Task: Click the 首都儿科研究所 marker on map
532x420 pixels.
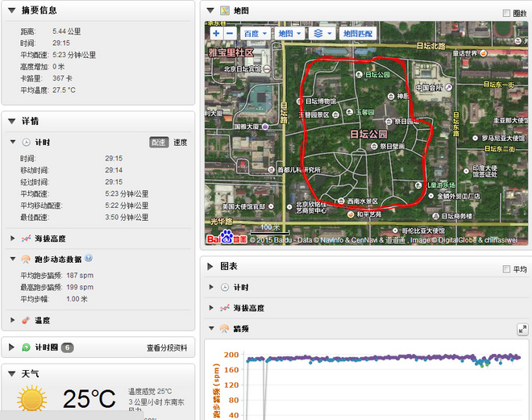Action: (x=271, y=169)
